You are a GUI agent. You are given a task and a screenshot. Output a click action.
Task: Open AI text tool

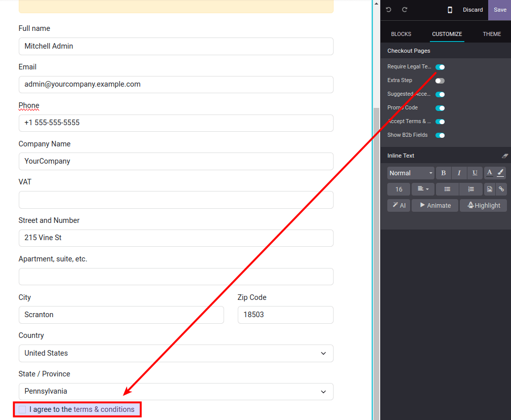coord(398,206)
